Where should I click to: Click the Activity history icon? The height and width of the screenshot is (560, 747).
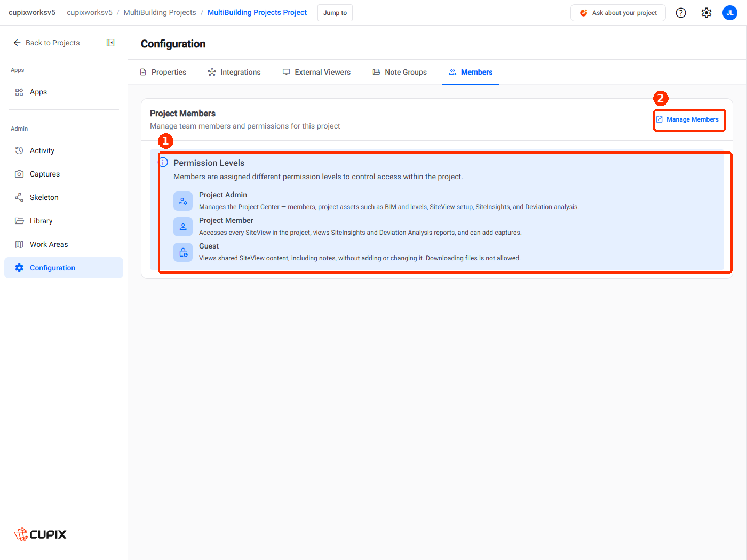point(19,150)
